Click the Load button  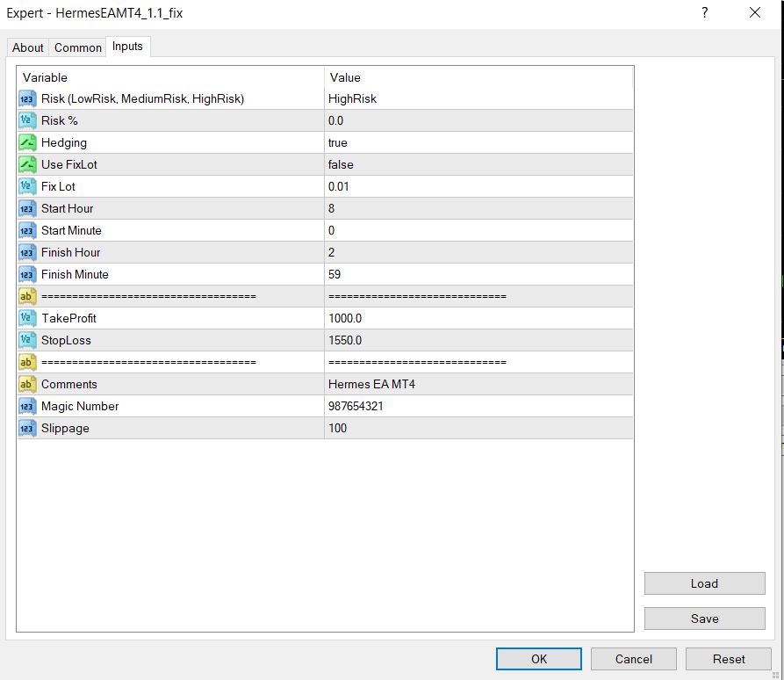(704, 583)
